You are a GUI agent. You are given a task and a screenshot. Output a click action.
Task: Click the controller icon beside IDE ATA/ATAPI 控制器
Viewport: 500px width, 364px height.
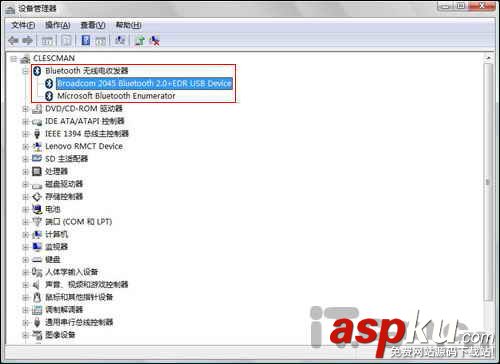click(x=37, y=122)
